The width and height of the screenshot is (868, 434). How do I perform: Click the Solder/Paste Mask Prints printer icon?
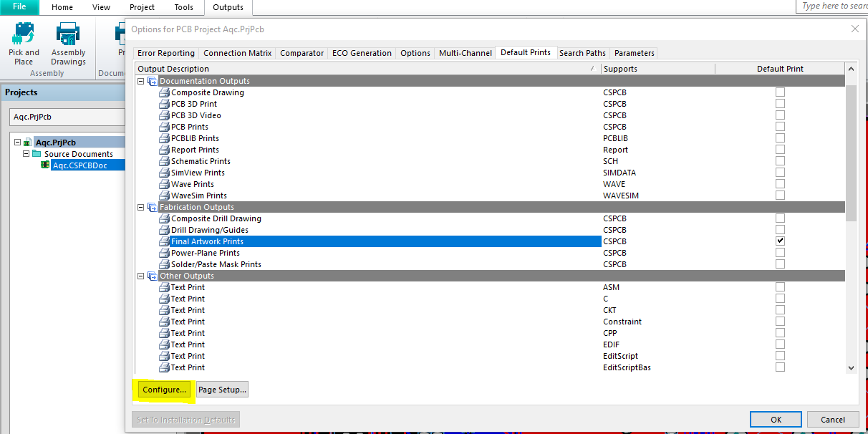pyautogui.click(x=165, y=264)
